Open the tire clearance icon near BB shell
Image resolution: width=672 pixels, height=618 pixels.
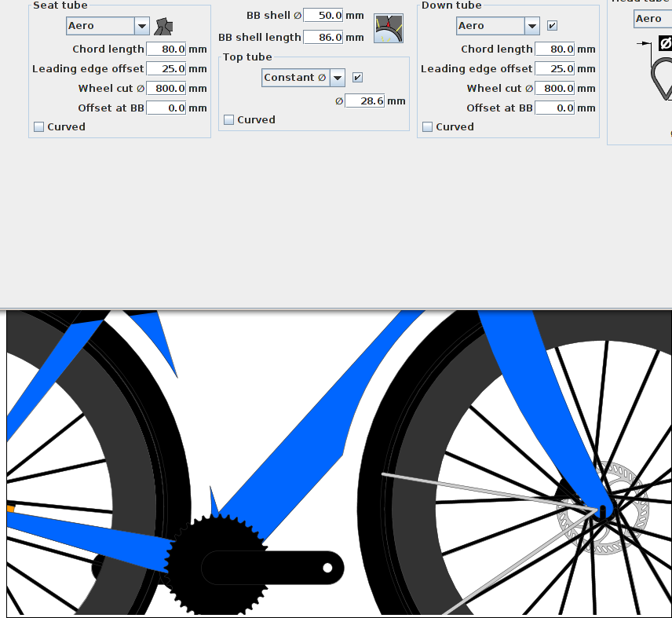tap(389, 28)
